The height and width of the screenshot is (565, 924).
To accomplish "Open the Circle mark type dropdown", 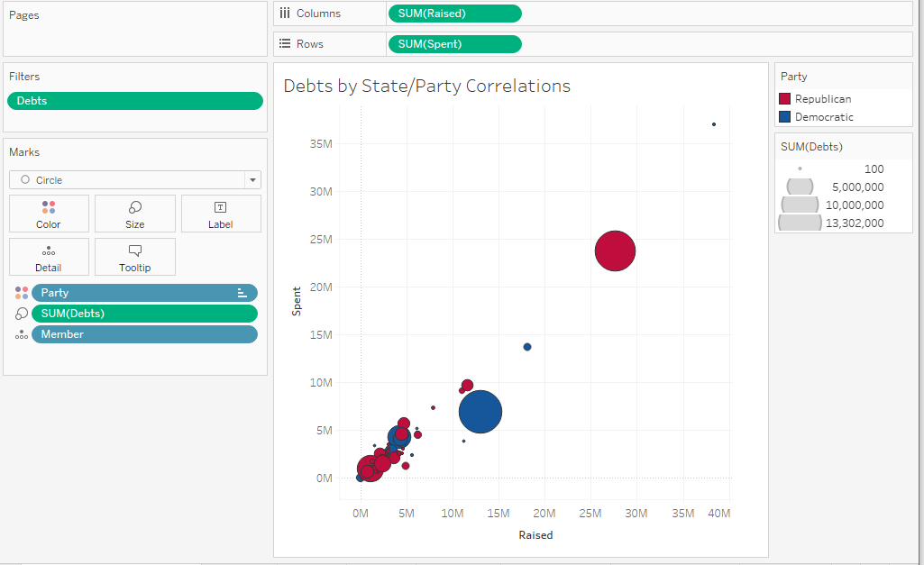I will click(x=135, y=180).
